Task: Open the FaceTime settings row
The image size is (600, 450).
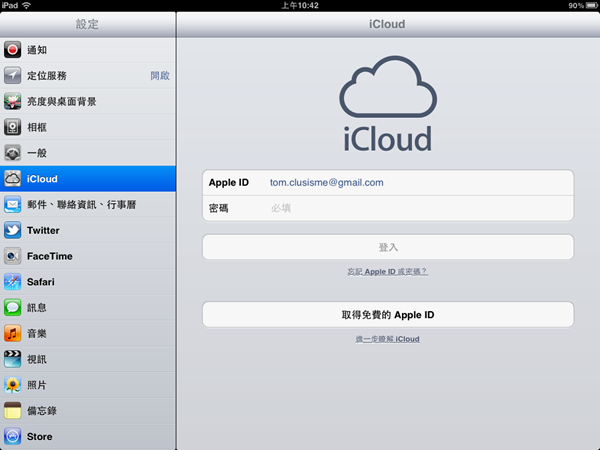Action: [88, 256]
